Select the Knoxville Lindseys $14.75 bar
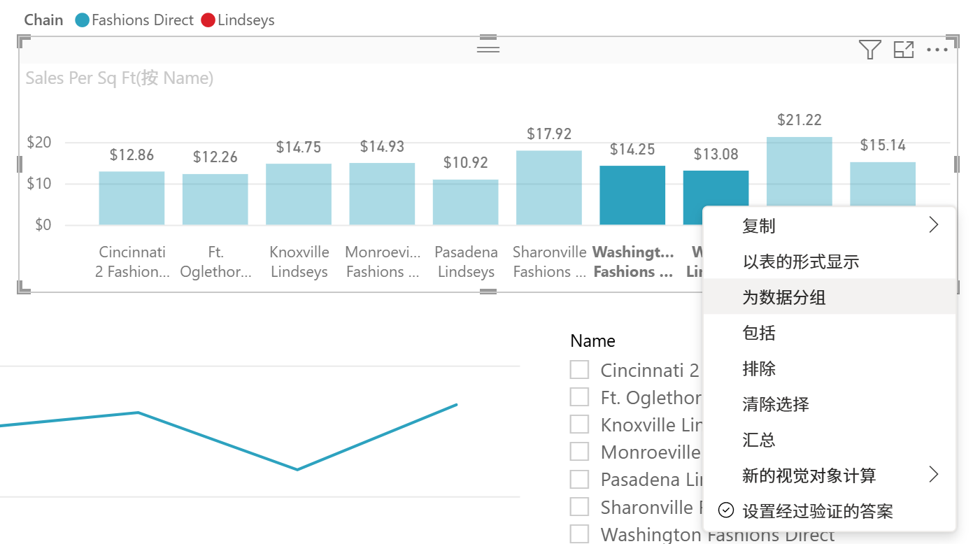Image resolution: width=980 pixels, height=544 pixels. click(x=299, y=194)
